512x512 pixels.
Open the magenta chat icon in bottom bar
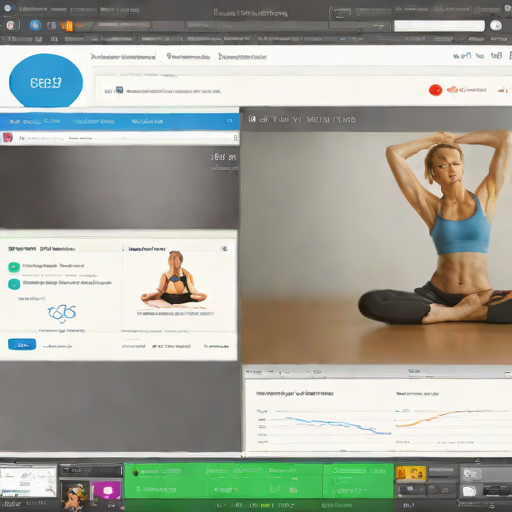click(106, 490)
